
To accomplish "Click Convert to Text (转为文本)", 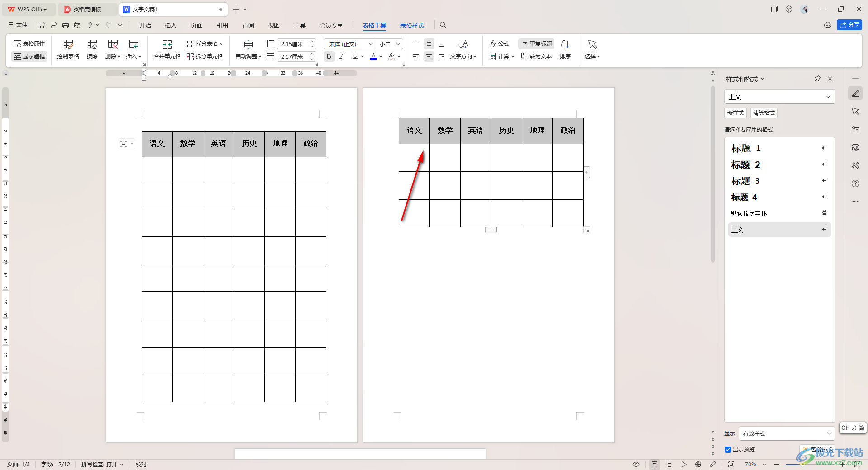I will tap(536, 56).
